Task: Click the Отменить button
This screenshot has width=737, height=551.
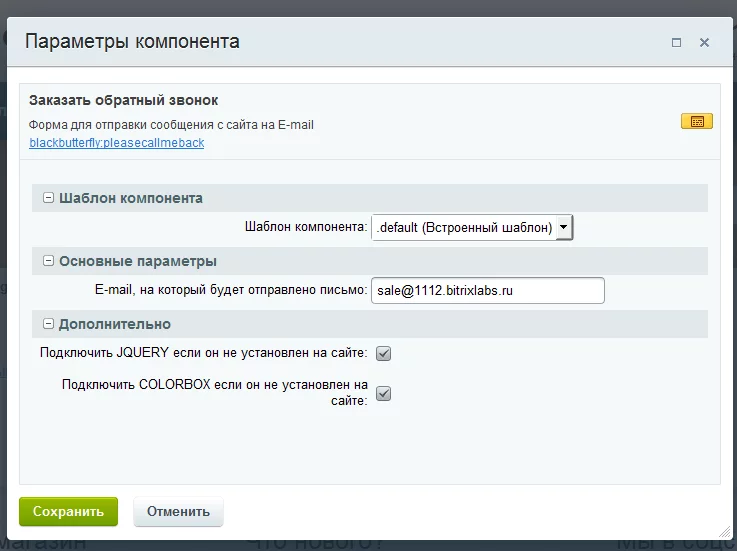Action: [178, 512]
